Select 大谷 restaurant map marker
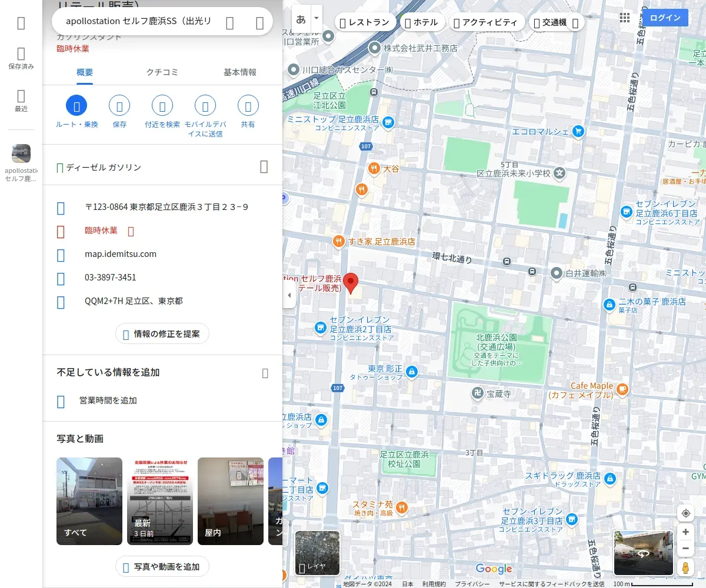Viewport: 706px width, 588px height. pos(374,169)
